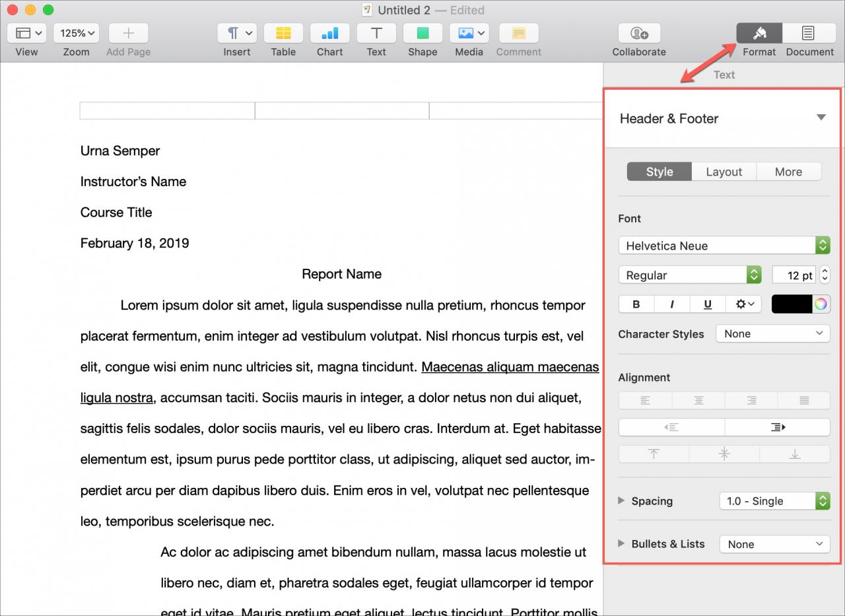845x616 pixels.
Task: Click the Comment toolbar button
Action: coord(519,33)
